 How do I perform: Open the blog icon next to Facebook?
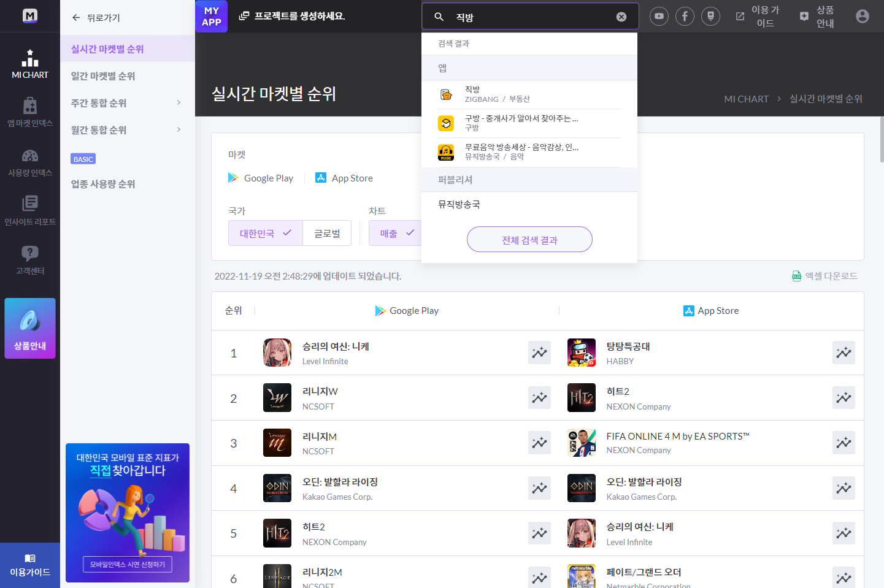710,16
